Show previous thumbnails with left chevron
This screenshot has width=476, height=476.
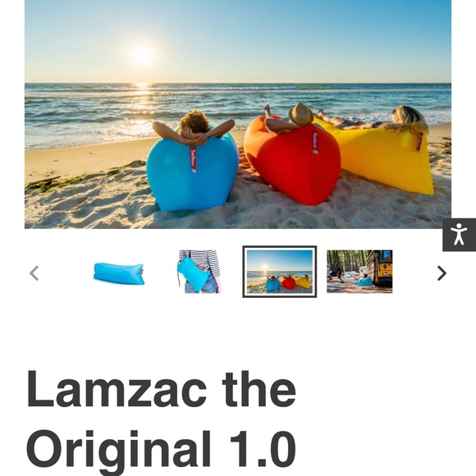tap(34, 273)
